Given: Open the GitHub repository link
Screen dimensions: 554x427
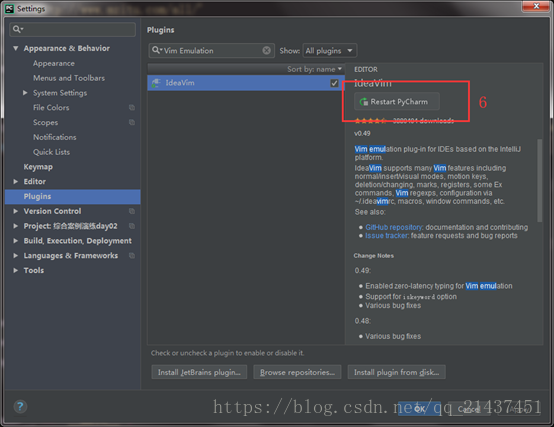Looking at the screenshot, I should click(x=394, y=227).
